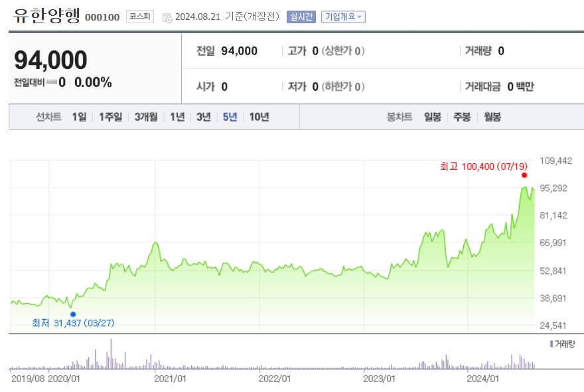Click the 봉차트 candle chart label
Screen dimensions: 584x392
400,117
